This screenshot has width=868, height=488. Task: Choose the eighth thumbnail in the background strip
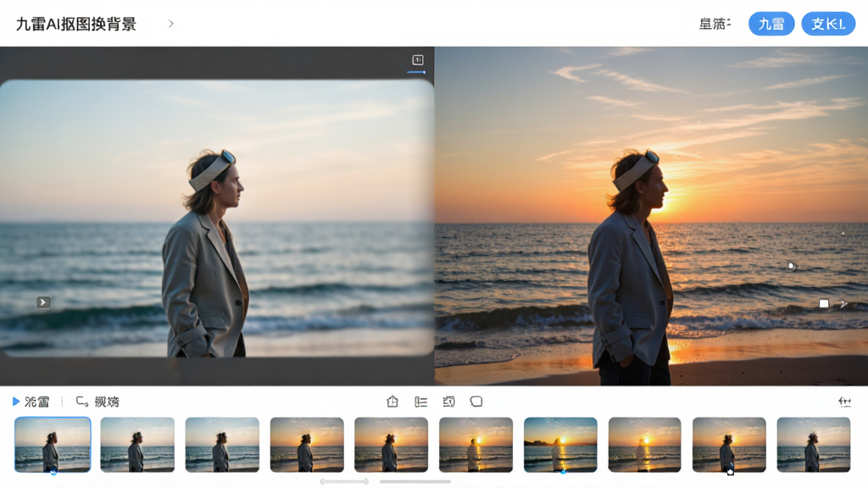(x=644, y=445)
